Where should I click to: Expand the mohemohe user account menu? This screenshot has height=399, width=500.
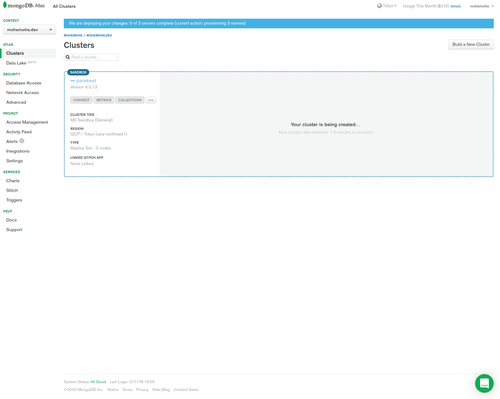pyautogui.click(x=482, y=6)
